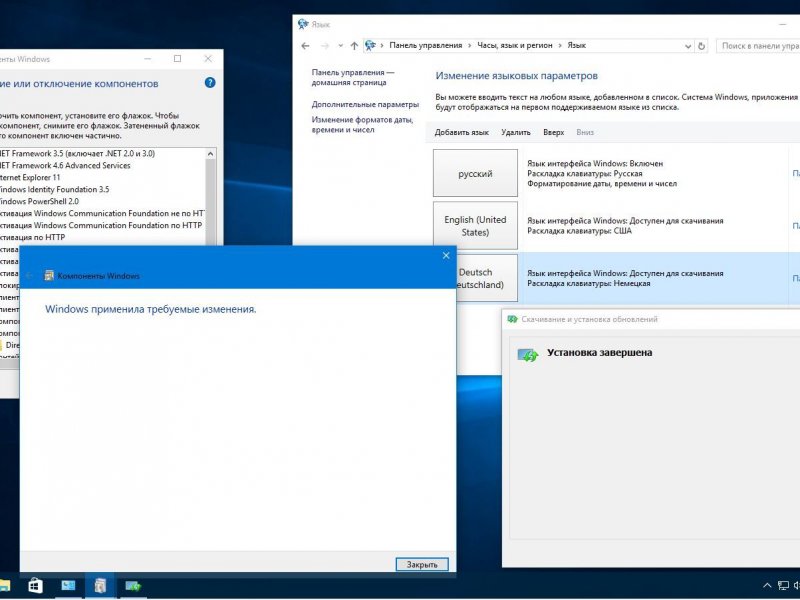
Task: Click Скачивание и установка обновлений title icon
Action: pos(512,319)
